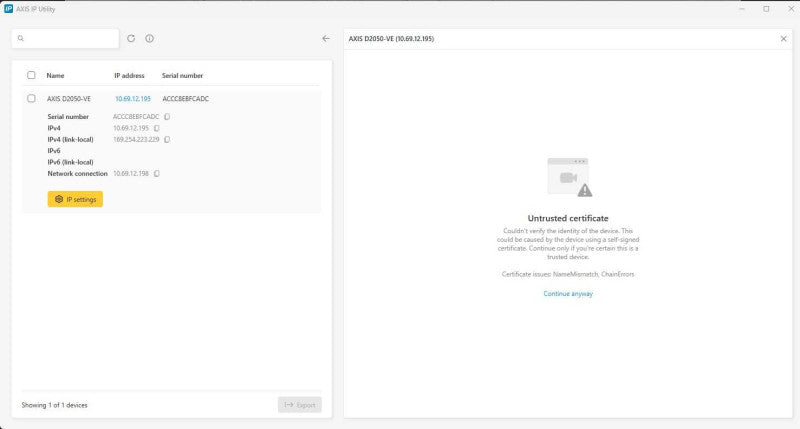Open the 10.69.12.195 IP address link
Viewport: 800px width, 429px height.
[133, 99]
